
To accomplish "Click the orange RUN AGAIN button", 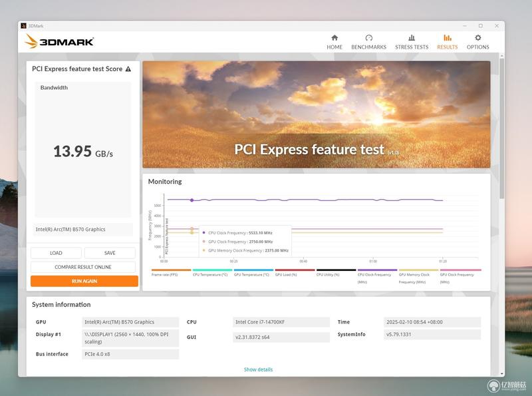I will (x=84, y=282).
